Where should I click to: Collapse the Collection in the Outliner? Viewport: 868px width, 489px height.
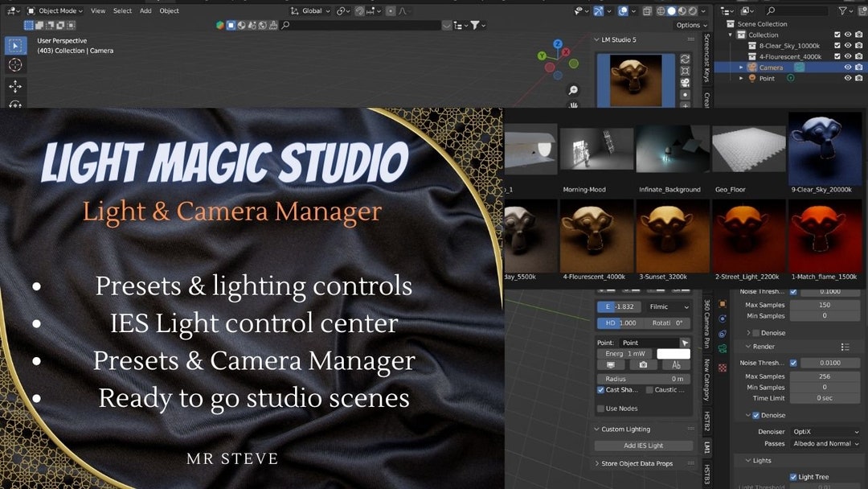[x=730, y=34]
